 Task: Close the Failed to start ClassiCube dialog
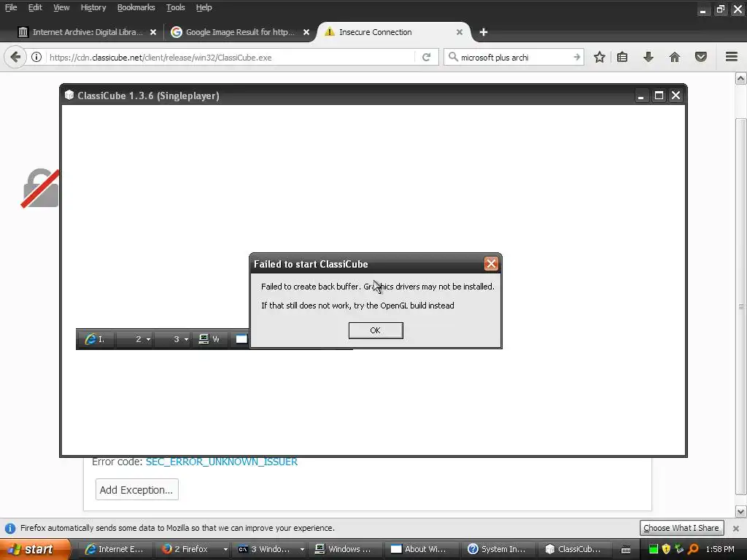pyautogui.click(x=491, y=264)
